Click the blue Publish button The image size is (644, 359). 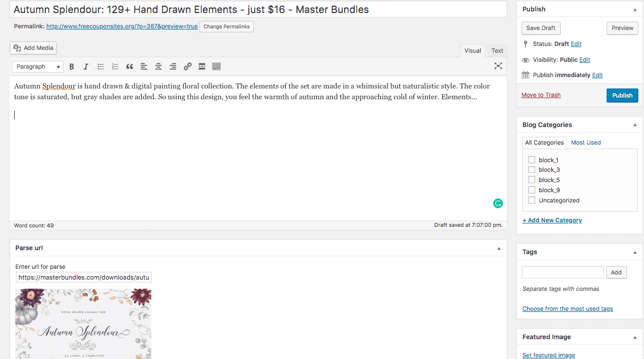(622, 95)
